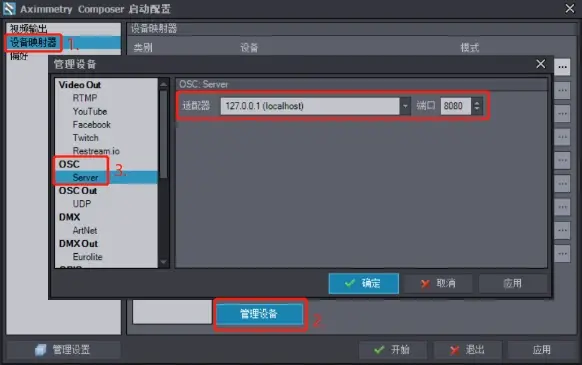This screenshot has height=365, width=582.
Task: Click the 设备 column header
Action: click(249, 48)
